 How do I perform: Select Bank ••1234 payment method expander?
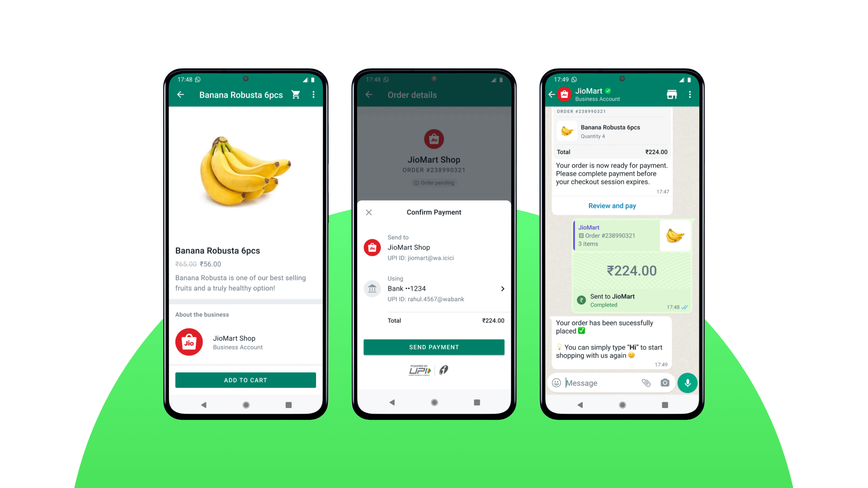click(503, 288)
